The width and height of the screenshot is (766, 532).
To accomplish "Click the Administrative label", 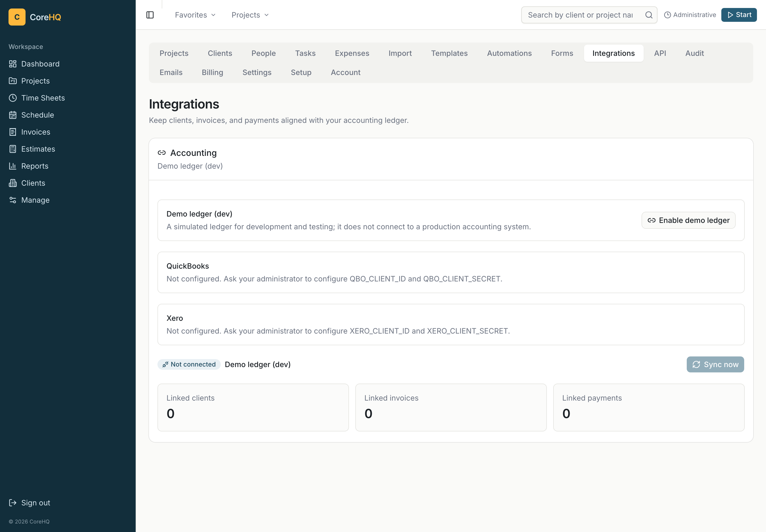I will (x=694, y=15).
